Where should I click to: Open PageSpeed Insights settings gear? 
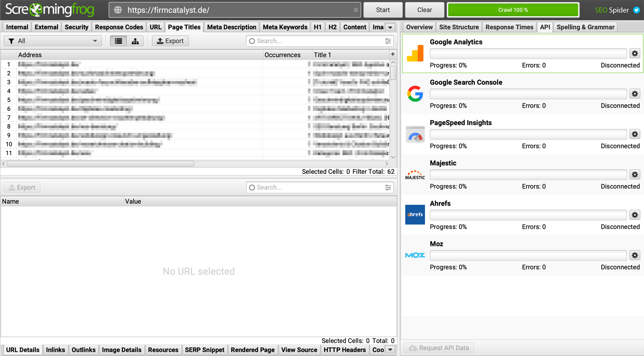coord(635,134)
